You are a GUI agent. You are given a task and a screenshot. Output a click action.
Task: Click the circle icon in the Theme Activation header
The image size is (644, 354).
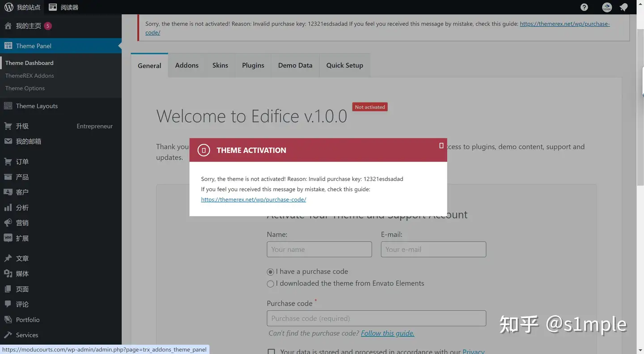(203, 150)
